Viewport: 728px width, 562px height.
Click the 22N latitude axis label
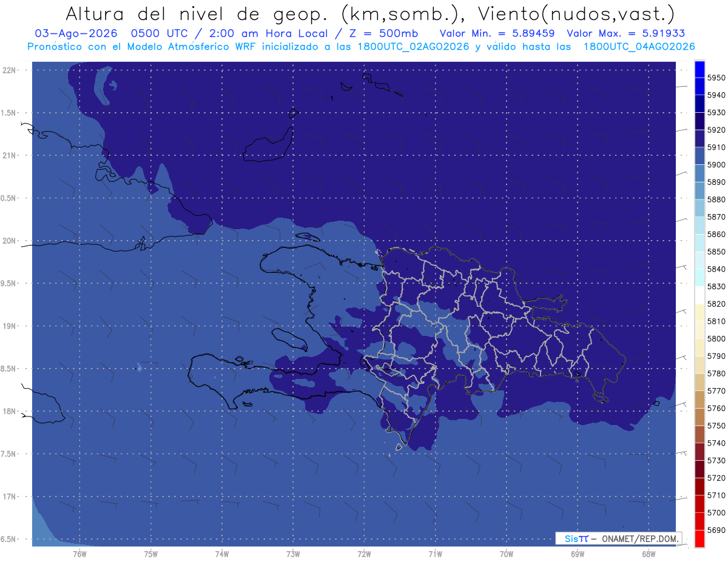coord(9,70)
